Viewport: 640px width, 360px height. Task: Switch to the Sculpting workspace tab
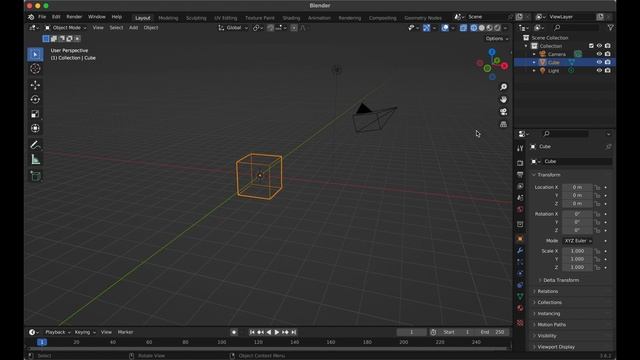pos(196,18)
